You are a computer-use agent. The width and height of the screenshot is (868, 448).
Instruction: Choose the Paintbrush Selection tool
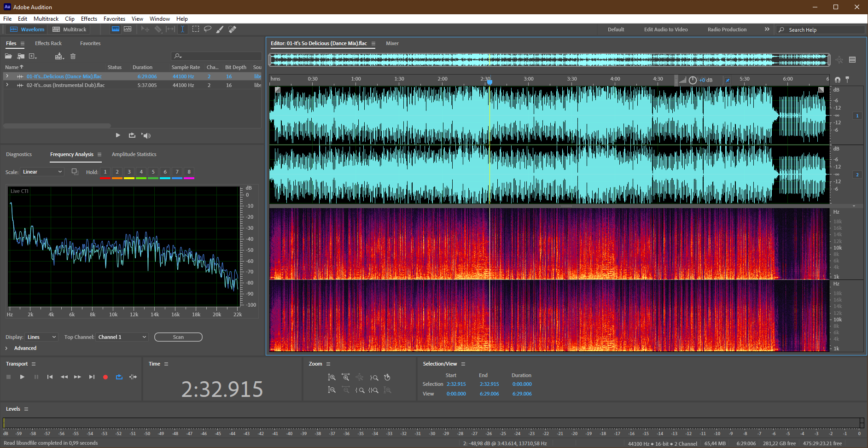pos(220,29)
